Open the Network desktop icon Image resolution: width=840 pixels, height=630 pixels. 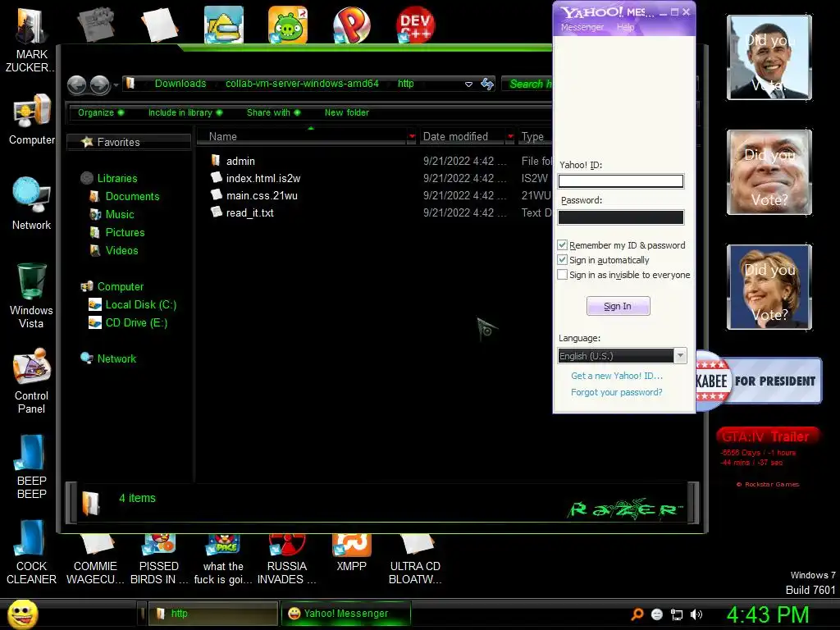tap(31, 204)
